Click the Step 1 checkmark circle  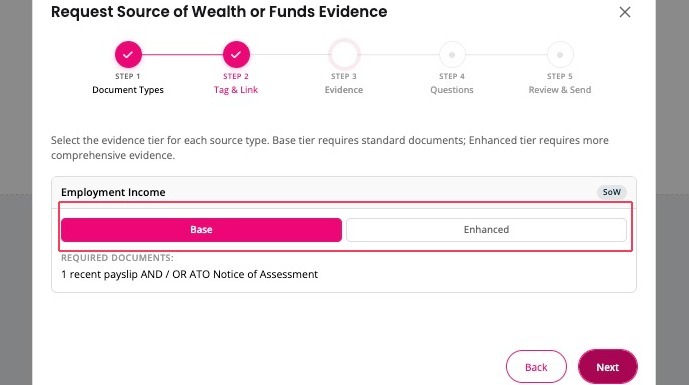click(128, 54)
